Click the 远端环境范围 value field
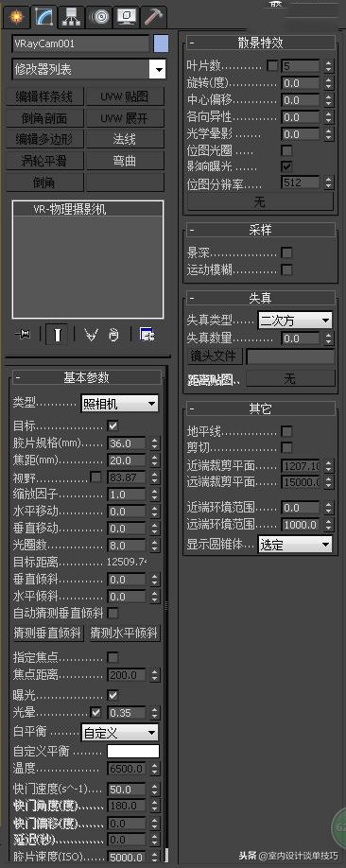 pyautogui.click(x=301, y=524)
